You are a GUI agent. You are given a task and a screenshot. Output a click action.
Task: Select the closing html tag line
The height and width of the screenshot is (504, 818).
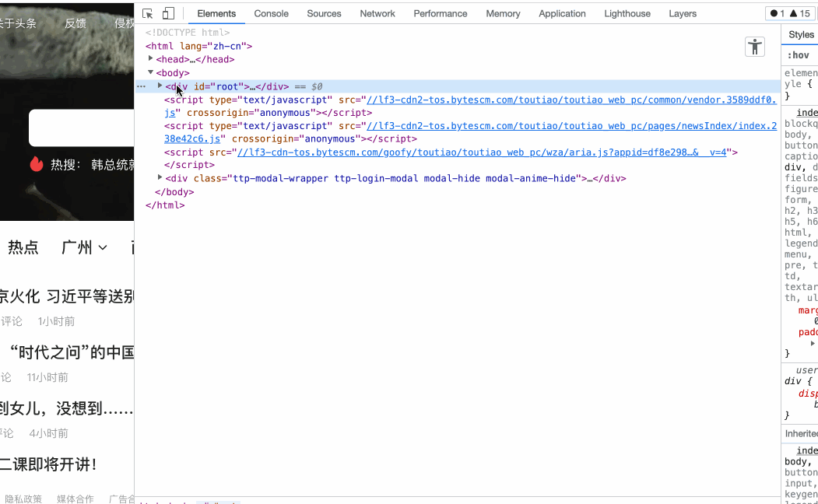pos(165,205)
